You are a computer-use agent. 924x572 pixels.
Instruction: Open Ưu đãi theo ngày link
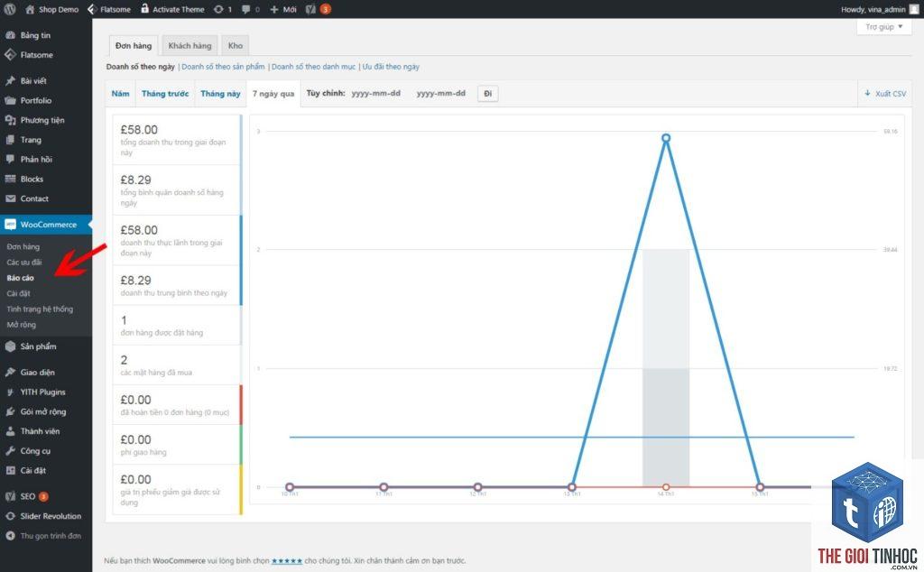coord(391,67)
